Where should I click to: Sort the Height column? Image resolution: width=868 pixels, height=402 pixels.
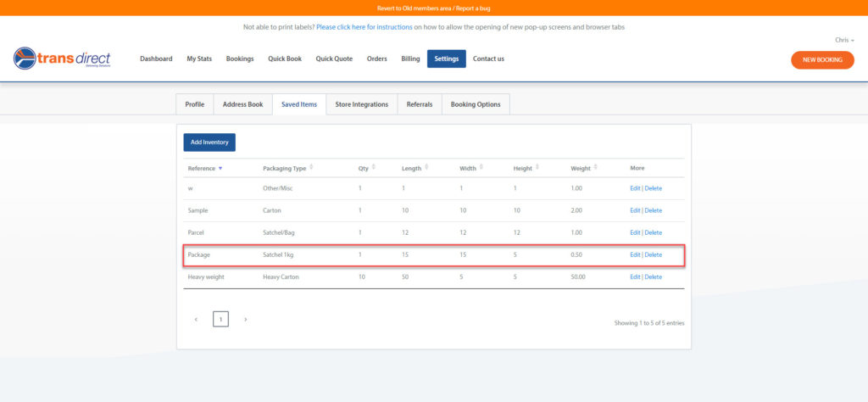pos(537,168)
